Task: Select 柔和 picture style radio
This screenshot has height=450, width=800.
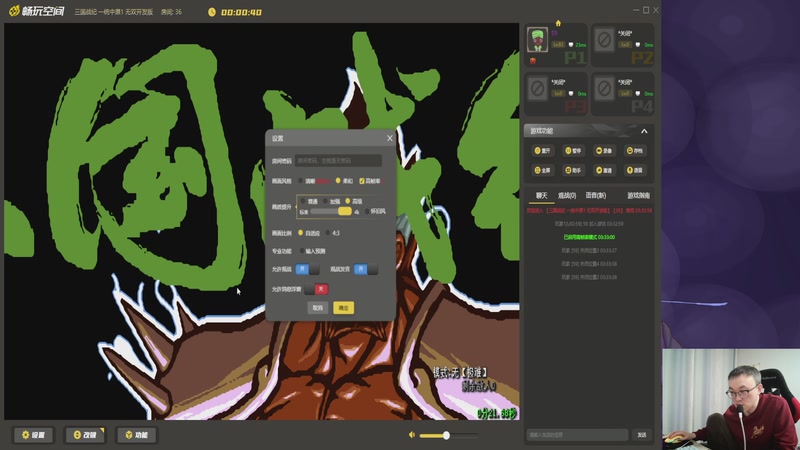Action: (338, 181)
